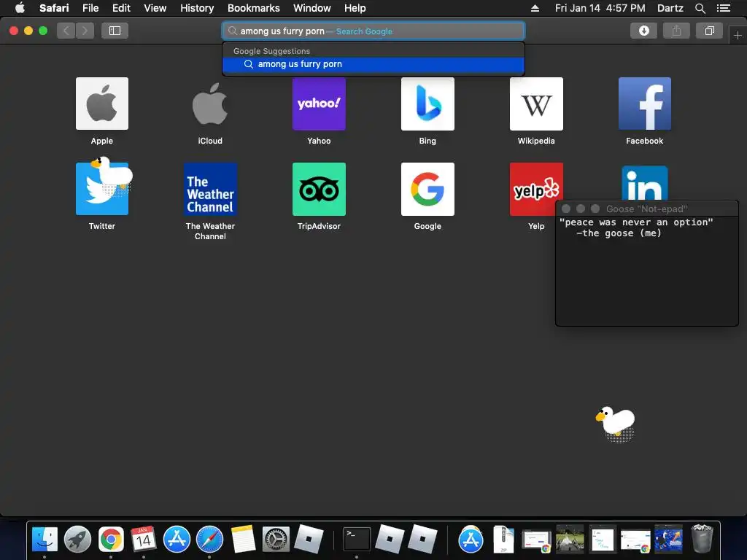747x560 pixels.
Task: Open Calendar from the Dock
Action: (144, 540)
